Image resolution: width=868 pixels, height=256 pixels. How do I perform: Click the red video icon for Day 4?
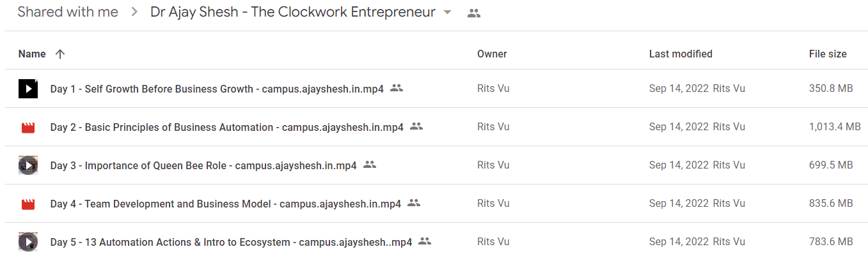tap(28, 204)
